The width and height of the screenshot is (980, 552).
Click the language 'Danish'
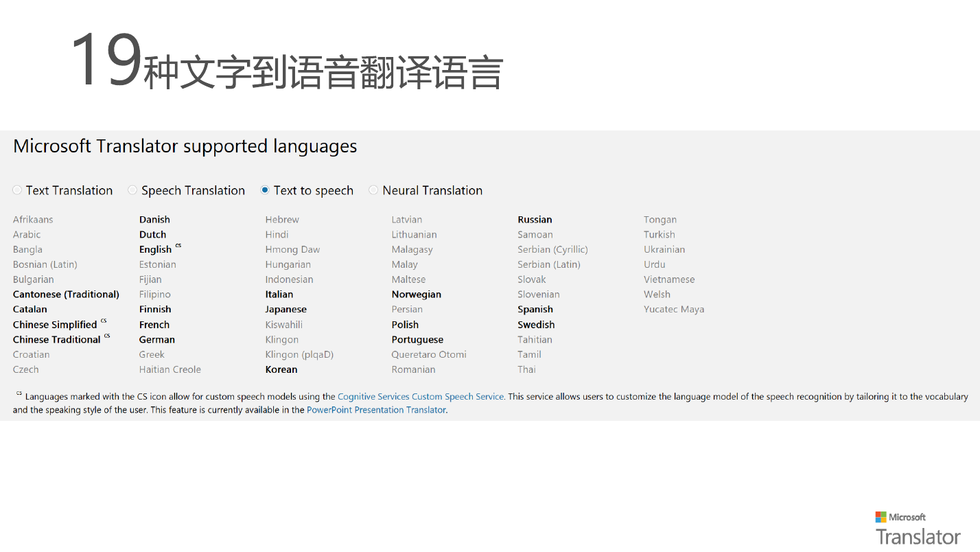tap(154, 220)
